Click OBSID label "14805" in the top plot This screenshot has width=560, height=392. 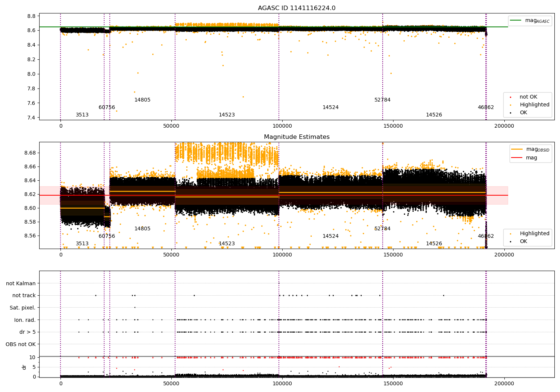tap(142, 100)
